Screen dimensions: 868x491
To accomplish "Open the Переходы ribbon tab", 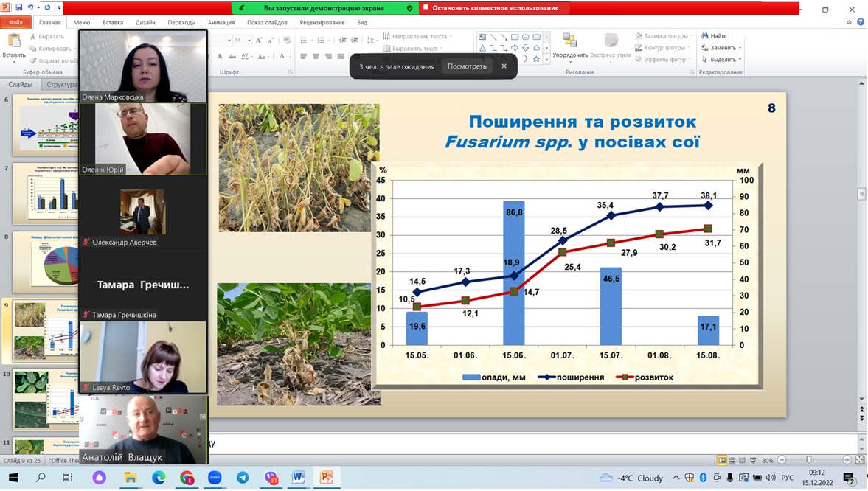I will click(181, 22).
